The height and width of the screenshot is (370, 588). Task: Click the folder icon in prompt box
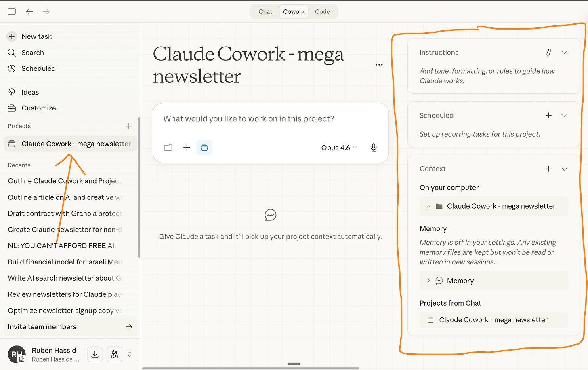[168, 148]
